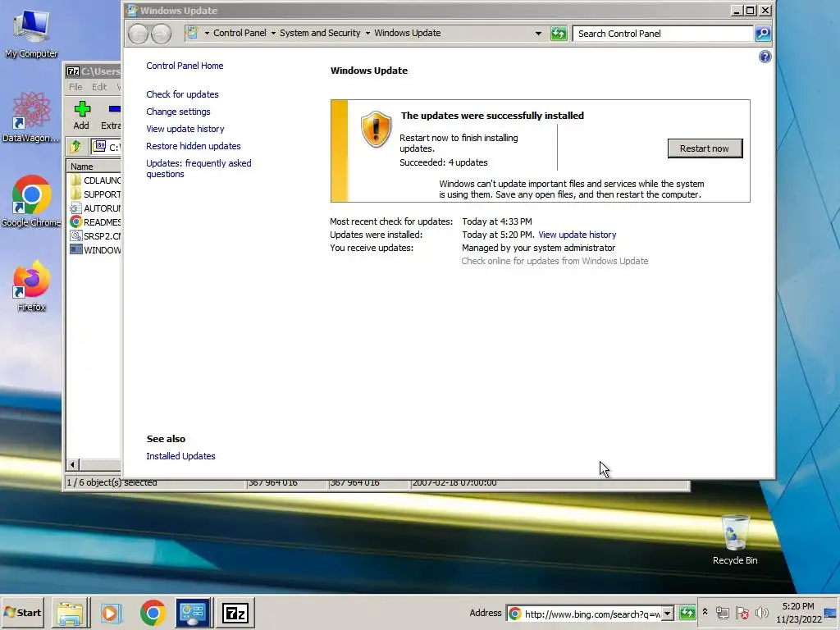Image resolution: width=840 pixels, height=630 pixels.
Task: Open the DataWagon desktop shortcut
Action: [x=31, y=116]
